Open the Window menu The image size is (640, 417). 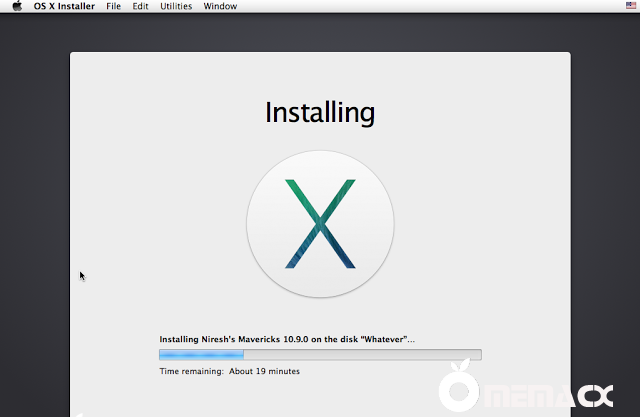click(220, 6)
